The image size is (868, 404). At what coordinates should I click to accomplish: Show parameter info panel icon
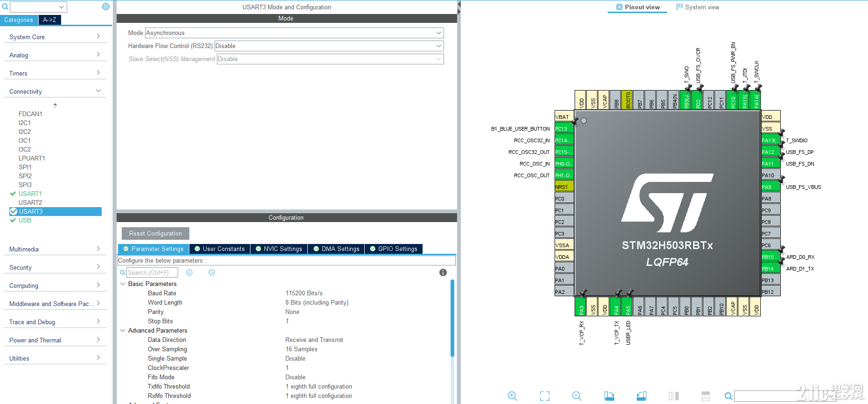pos(443,272)
